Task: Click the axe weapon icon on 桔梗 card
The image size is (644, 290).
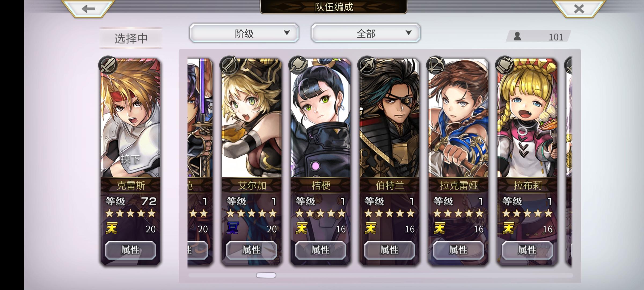Action: tap(298, 65)
